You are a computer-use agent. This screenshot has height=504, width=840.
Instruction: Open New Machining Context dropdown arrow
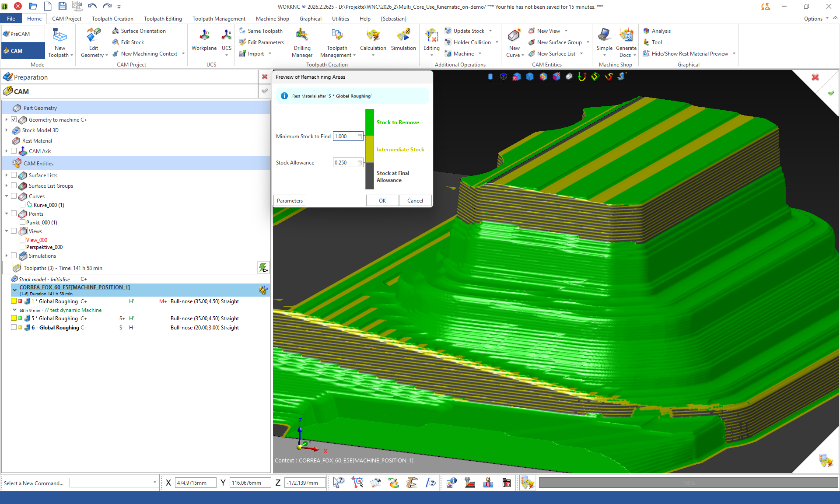(183, 54)
